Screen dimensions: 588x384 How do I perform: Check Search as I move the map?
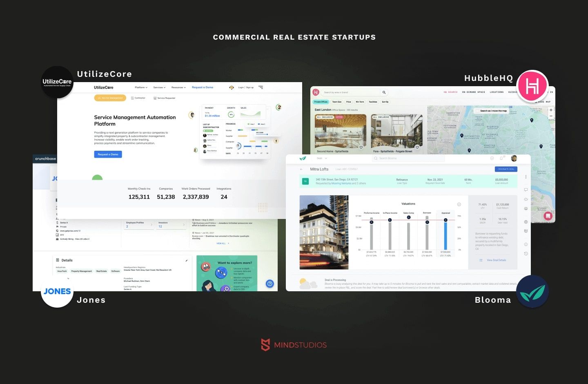477,111
